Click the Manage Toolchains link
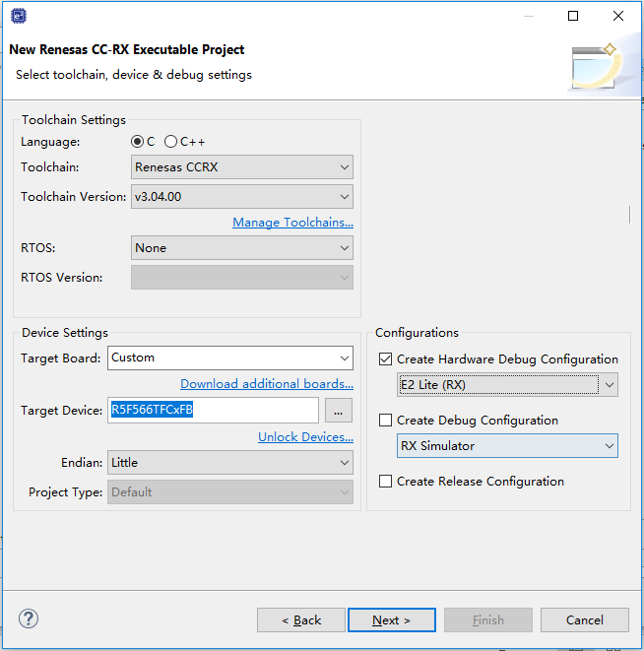Viewport: 644px width, 651px height. 292,223
